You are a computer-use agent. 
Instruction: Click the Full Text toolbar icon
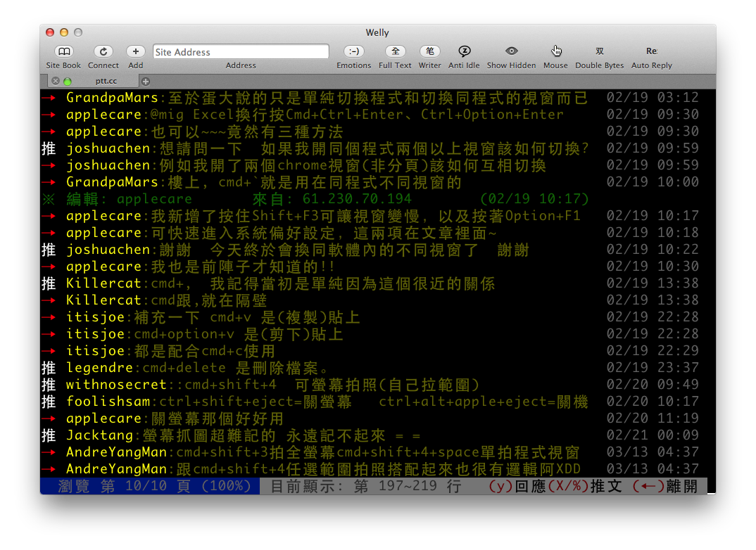click(x=395, y=51)
